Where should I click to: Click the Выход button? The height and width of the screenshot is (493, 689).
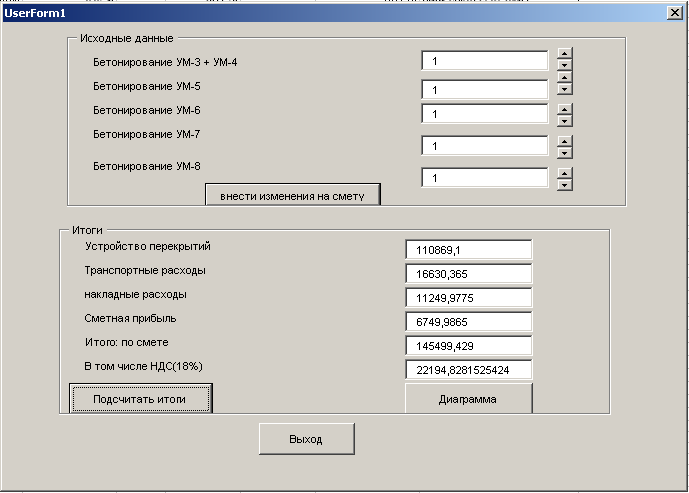307,439
